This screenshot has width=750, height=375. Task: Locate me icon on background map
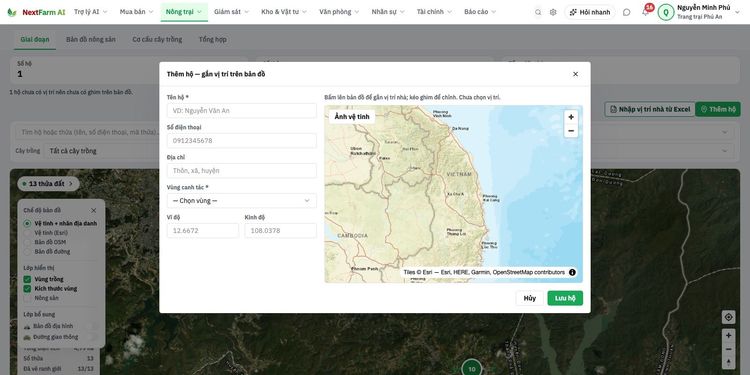point(728,317)
